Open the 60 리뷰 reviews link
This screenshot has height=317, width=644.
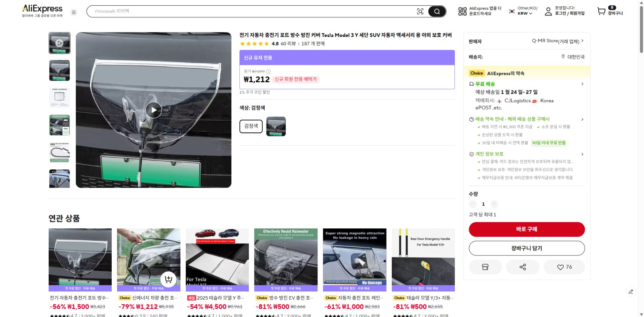[288, 44]
